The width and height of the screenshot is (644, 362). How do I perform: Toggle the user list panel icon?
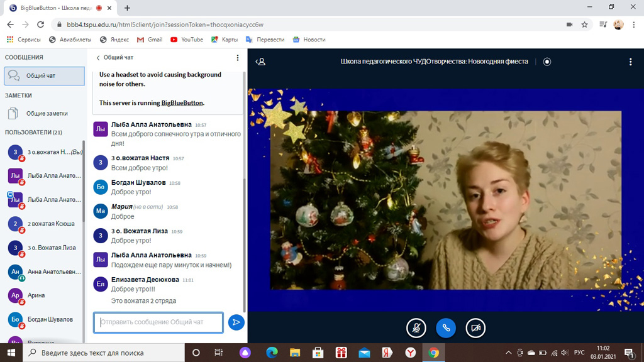[x=261, y=62]
